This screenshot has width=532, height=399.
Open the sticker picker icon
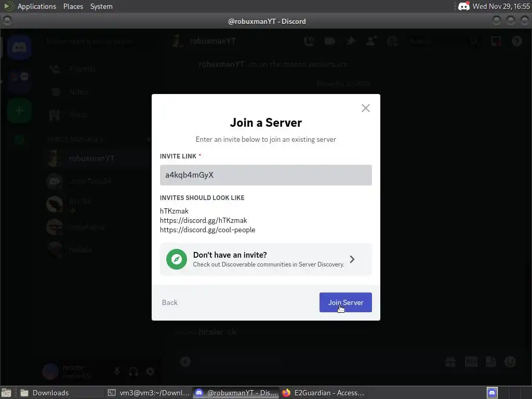(x=490, y=362)
